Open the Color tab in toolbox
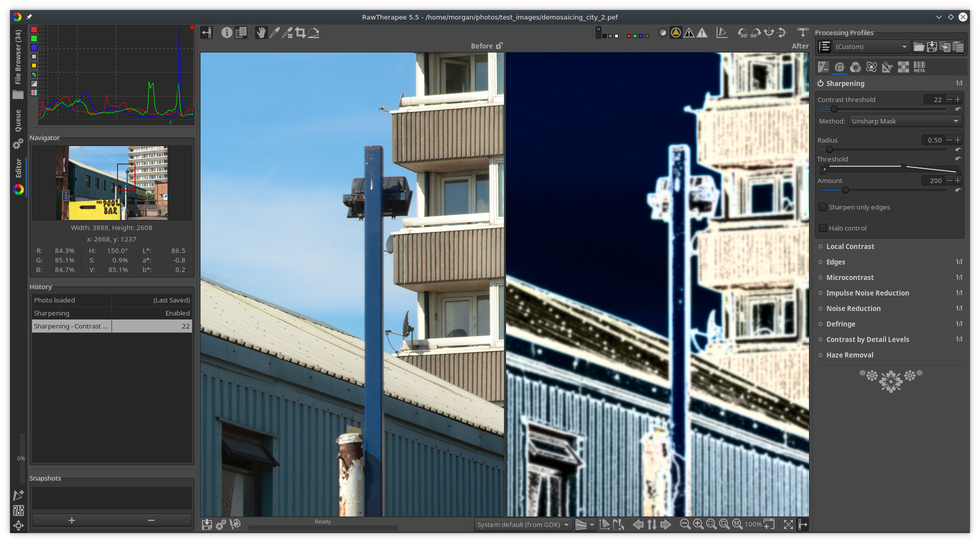Image resolution: width=980 pixels, height=543 pixels. click(855, 67)
